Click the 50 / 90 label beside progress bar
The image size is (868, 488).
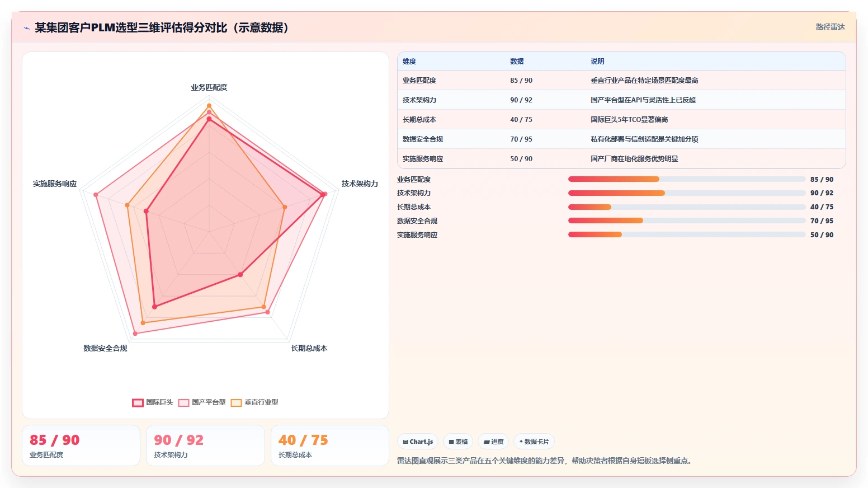click(822, 235)
